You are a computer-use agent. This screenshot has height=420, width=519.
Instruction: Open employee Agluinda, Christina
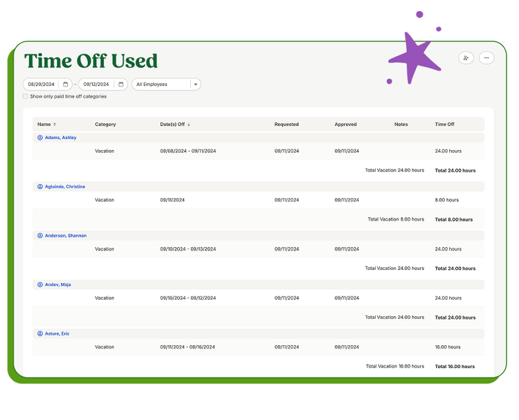click(x=65, y=187)
